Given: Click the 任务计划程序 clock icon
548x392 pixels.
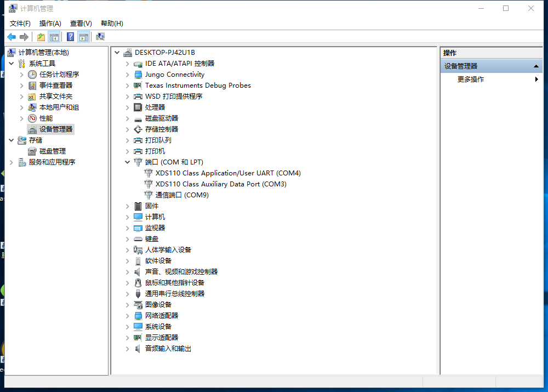Looking at the screenshot, I should (x=32, y=75).
